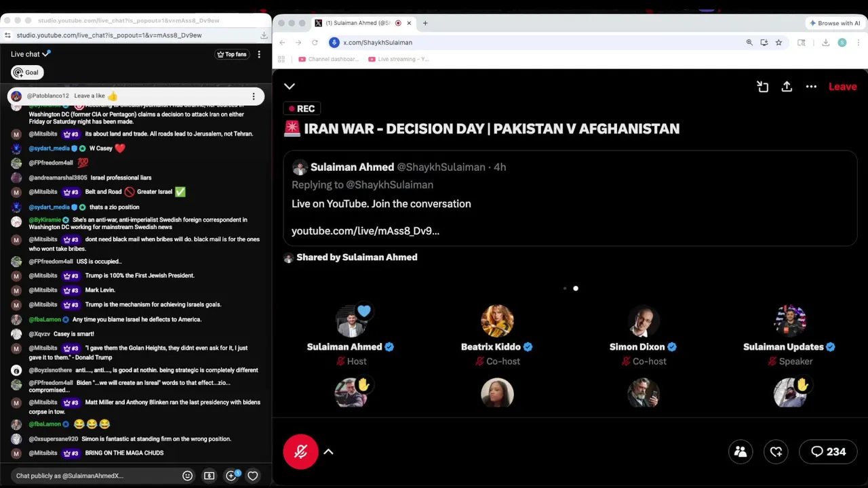Send a Super Chat via dollar icon

tap(209, 476)
